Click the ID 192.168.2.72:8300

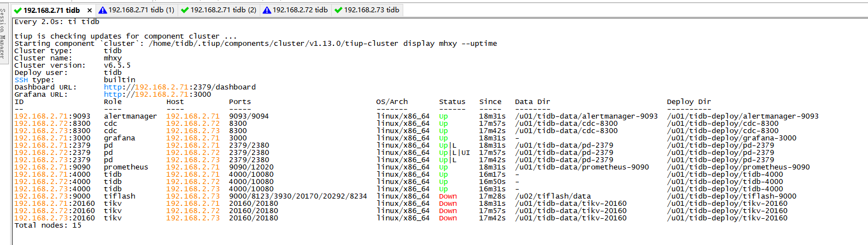pyautogui.click(x=53, y=124)
